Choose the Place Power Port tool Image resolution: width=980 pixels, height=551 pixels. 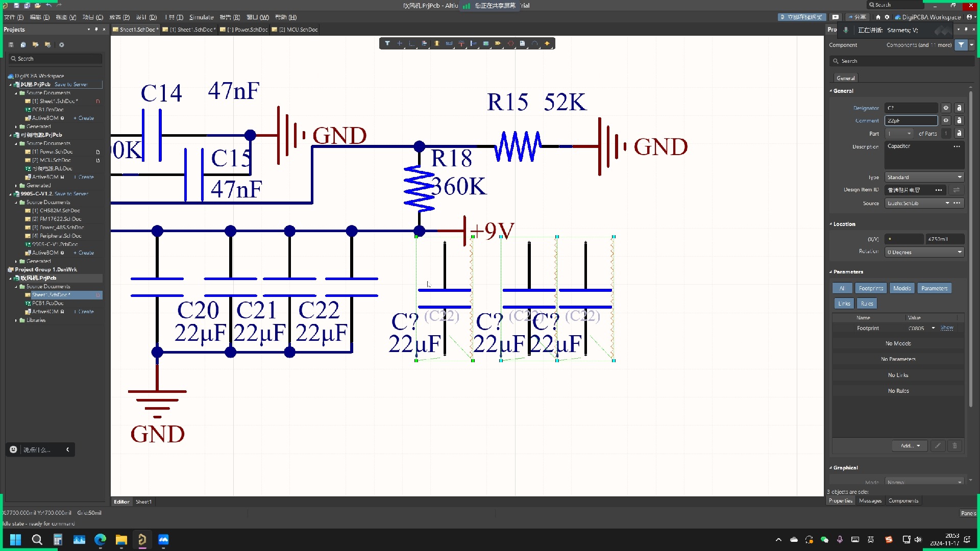tap(461, 43)
